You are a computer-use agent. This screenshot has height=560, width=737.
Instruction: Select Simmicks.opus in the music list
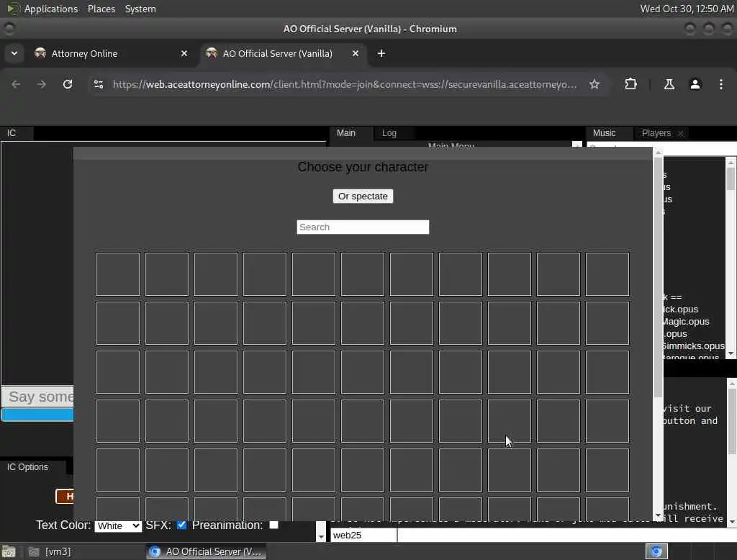693,346
